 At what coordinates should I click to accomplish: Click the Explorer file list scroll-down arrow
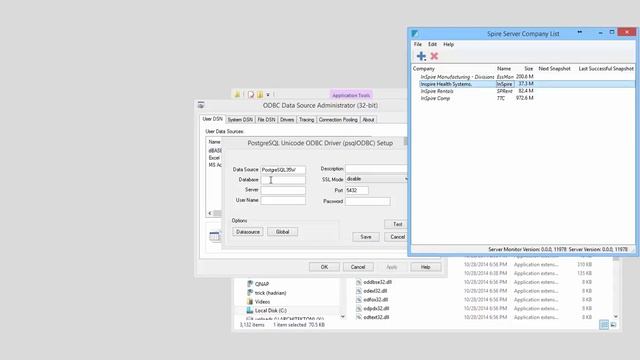(616, 317)
